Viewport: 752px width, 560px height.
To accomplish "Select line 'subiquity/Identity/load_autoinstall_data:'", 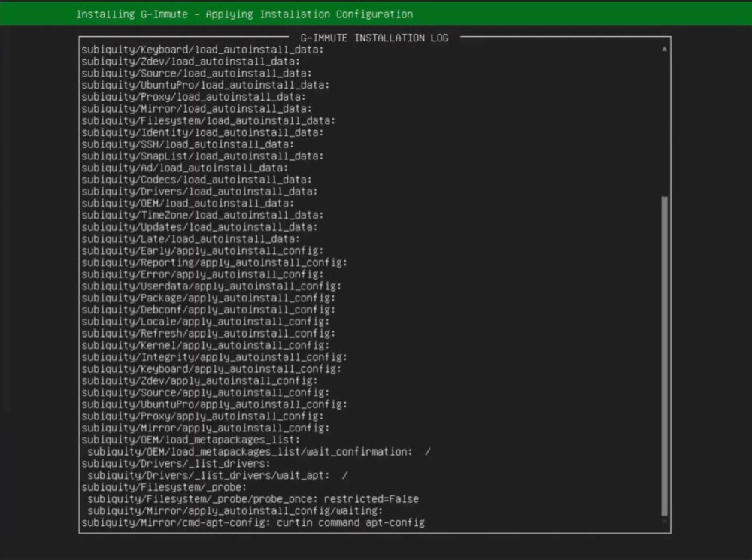I will (202, 133).
